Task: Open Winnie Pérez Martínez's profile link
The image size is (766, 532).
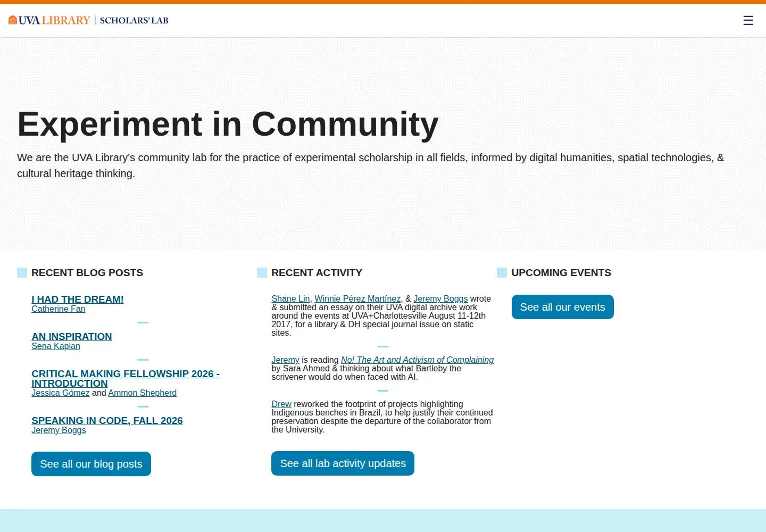Action: 357,299
